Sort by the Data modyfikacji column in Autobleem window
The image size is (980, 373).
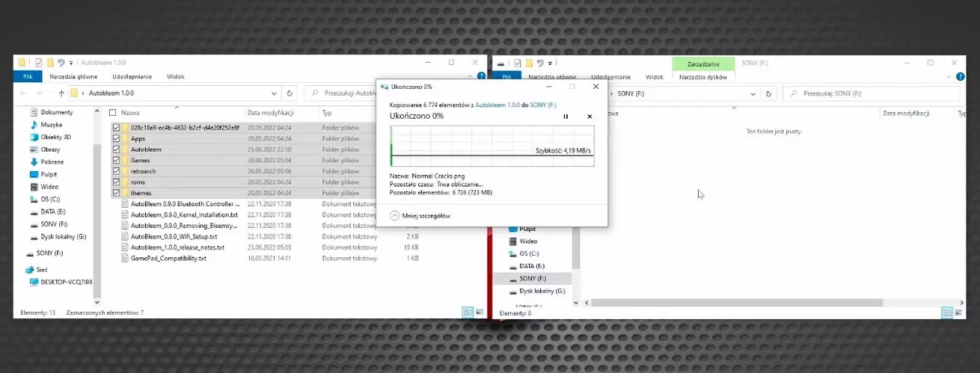pos(270,113)
